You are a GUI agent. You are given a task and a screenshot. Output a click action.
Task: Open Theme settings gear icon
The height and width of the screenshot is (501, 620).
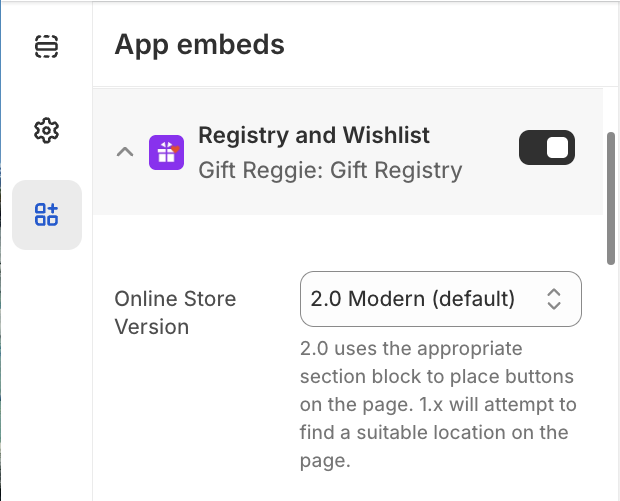[46, 130]
